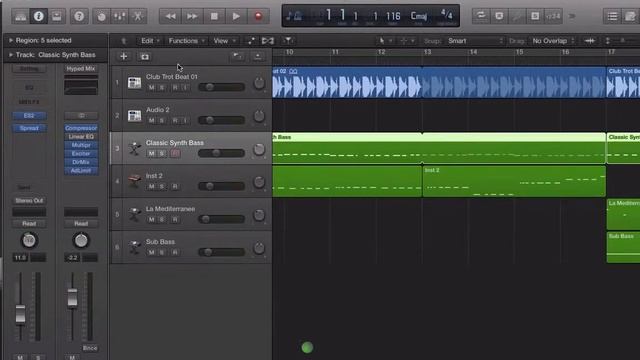Open the ES2 instrument slot
The width and height of the screenshot is (640, 360).
coord(29,116)
